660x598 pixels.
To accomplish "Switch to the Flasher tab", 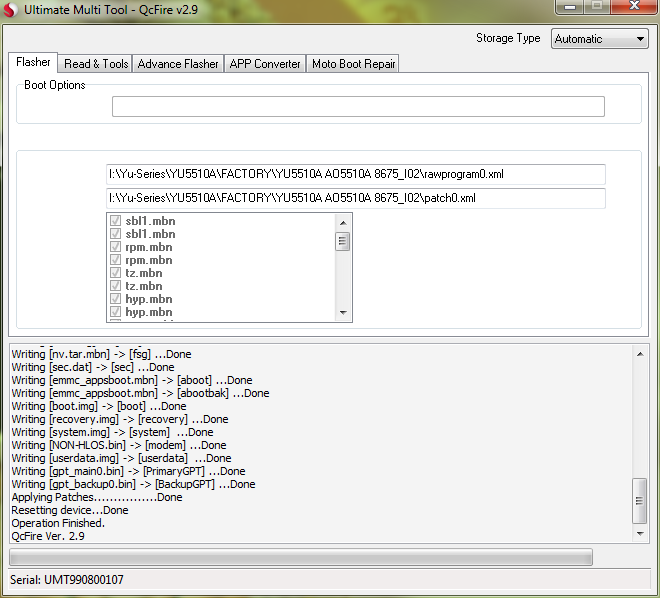I will 33,62.
